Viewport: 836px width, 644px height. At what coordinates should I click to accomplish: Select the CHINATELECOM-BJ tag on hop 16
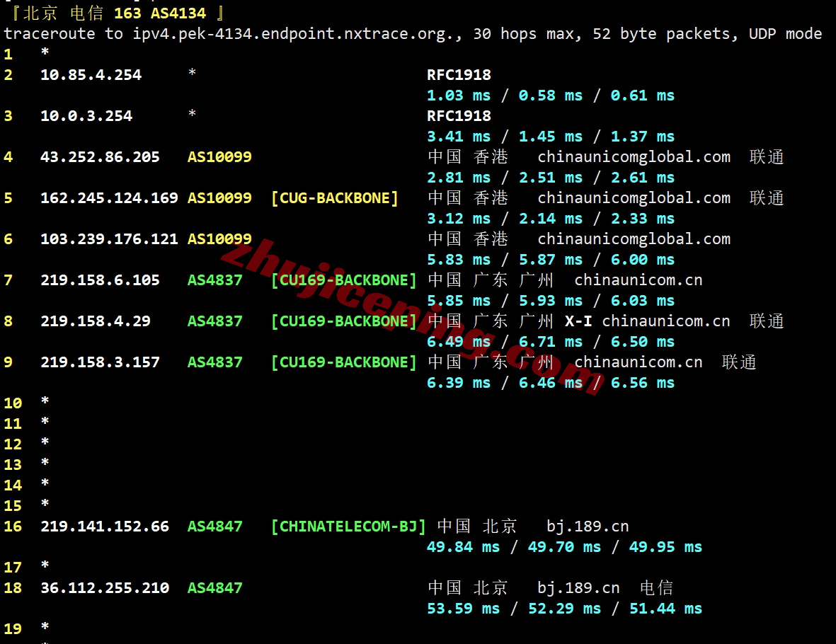pyautogui.click(x=348, y=527)
